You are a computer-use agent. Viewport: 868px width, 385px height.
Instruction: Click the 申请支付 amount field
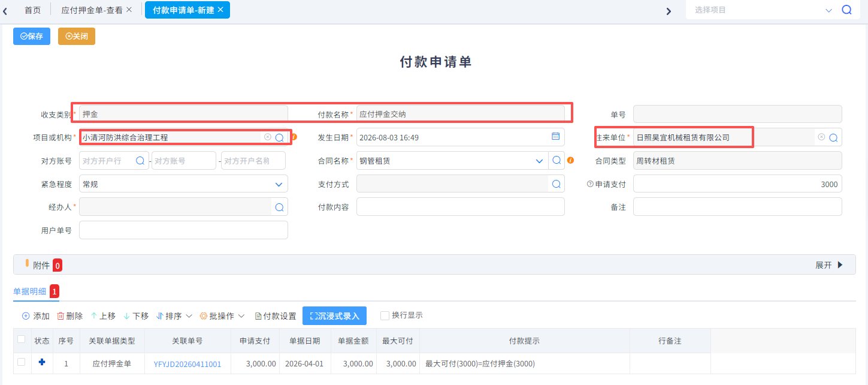737,184
